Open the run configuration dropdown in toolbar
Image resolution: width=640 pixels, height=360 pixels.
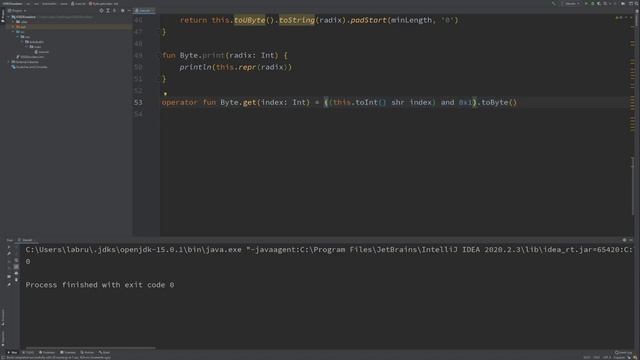571,4
